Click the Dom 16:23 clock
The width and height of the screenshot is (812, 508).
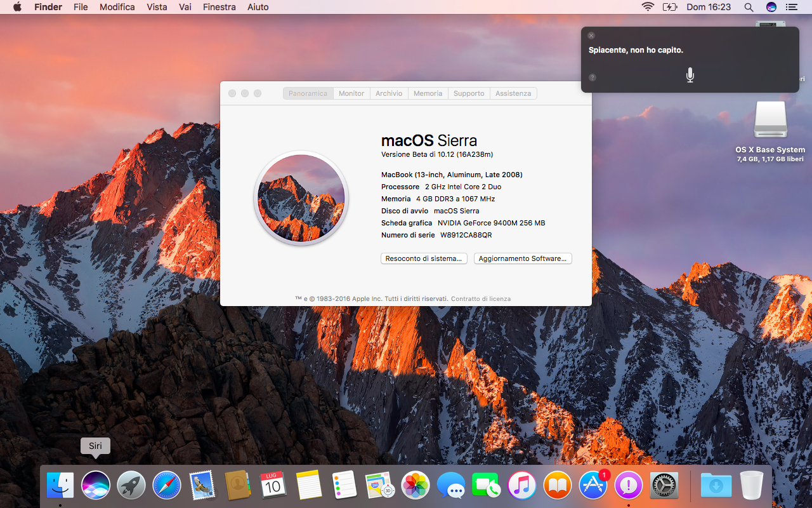pyautogui.click(x=709, y=7)
